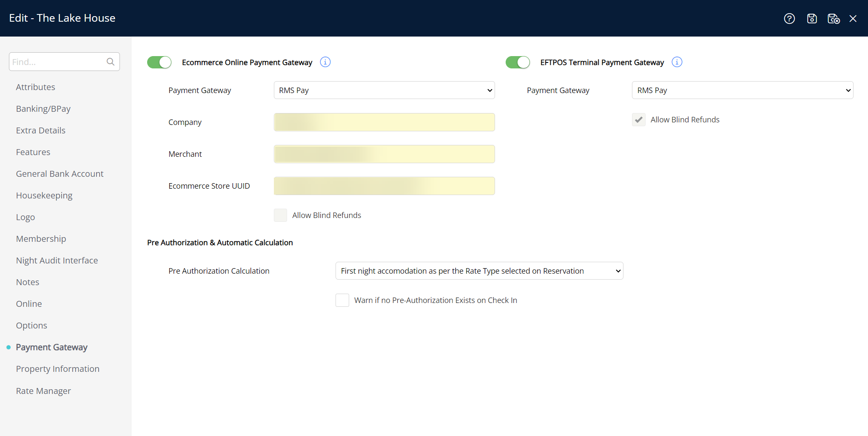Open General Bank Account section

click(x=60, y=174)
